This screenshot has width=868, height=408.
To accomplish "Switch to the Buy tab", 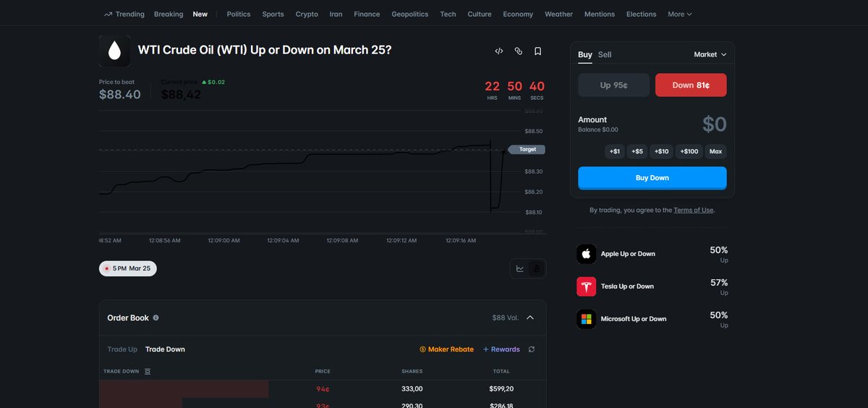I will 584,54.
